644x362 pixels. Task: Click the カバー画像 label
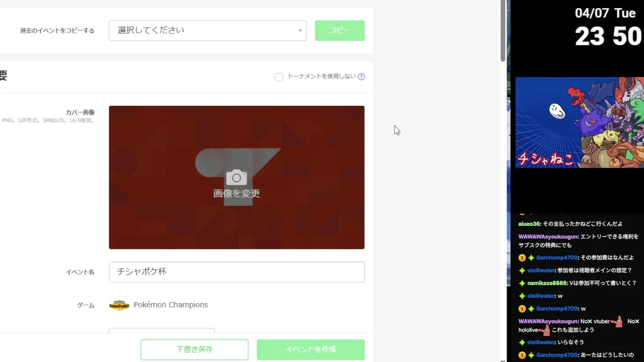[80, 112]
